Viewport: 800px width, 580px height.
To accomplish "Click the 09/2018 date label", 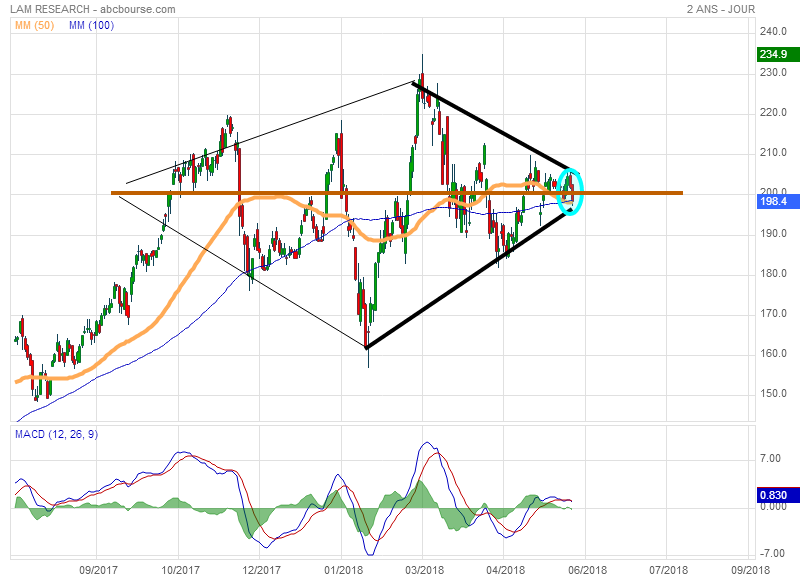I will 751,570.
